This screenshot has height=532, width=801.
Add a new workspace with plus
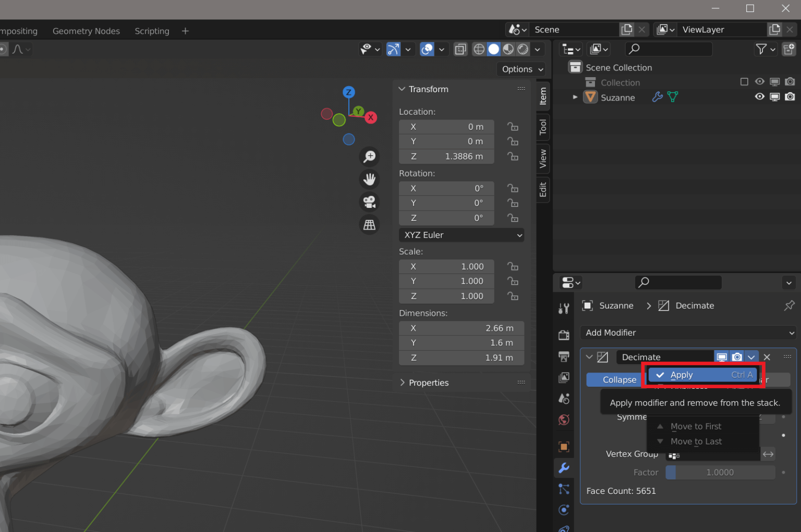click(185, 31)
